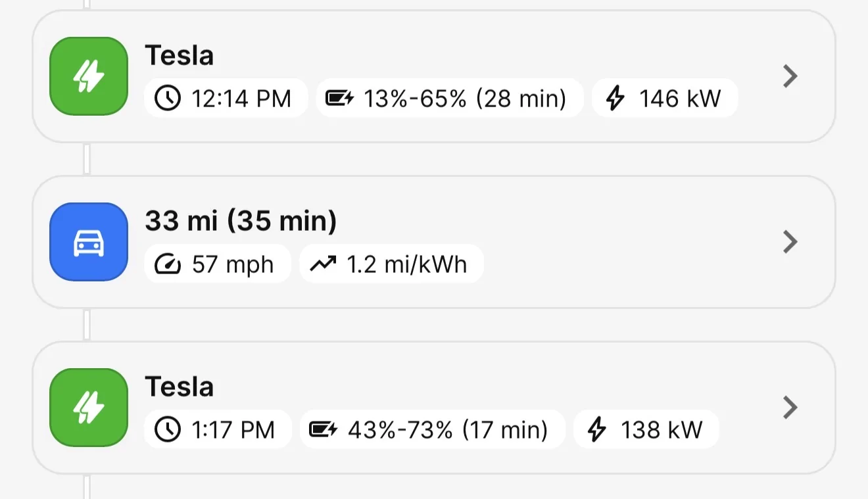Screen dimensions: 868x499
Task: Open the 1:17 PM Tesla stop chevron
Action: pos(790,408)
